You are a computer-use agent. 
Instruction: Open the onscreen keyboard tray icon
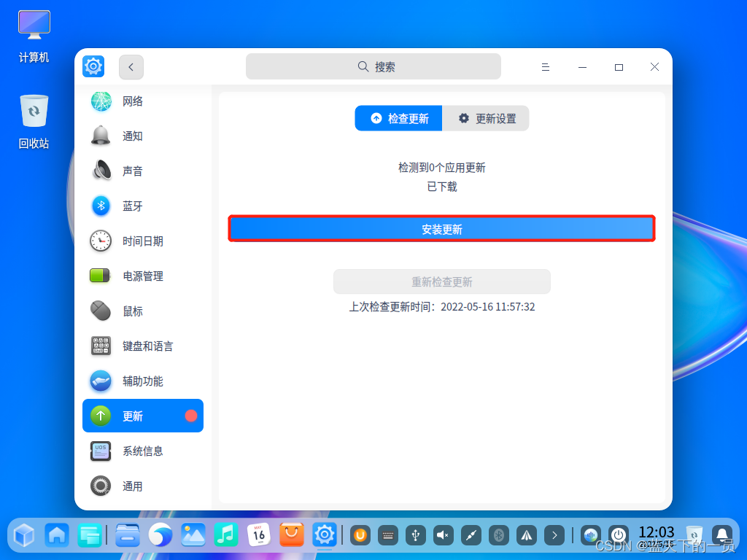(388, 536)
